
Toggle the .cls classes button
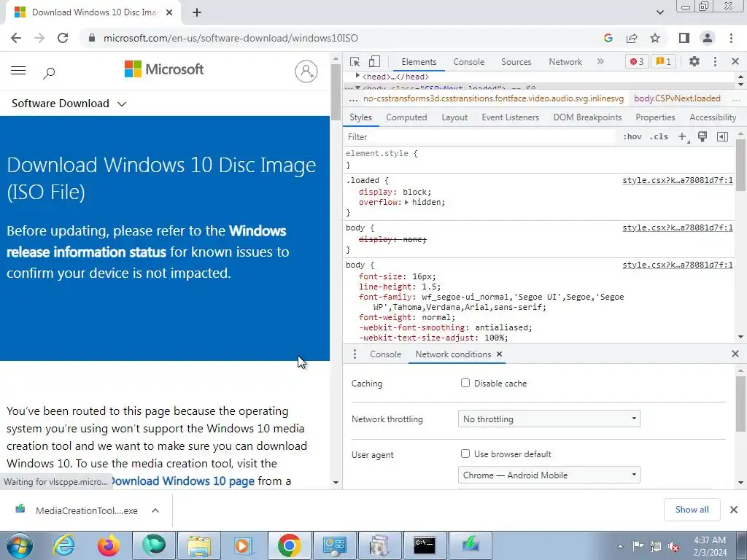pos(659,136)
